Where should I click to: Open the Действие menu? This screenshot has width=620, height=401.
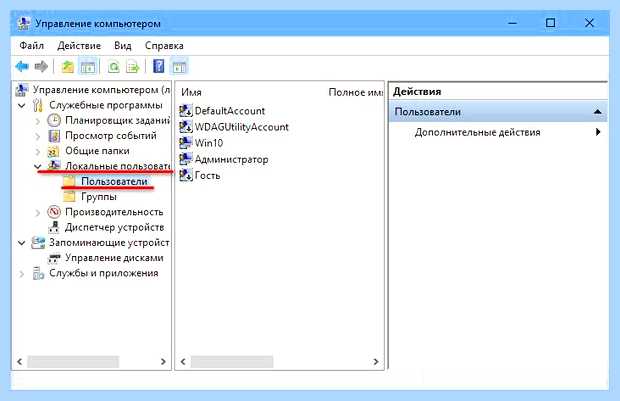click(x=79, y=45)
